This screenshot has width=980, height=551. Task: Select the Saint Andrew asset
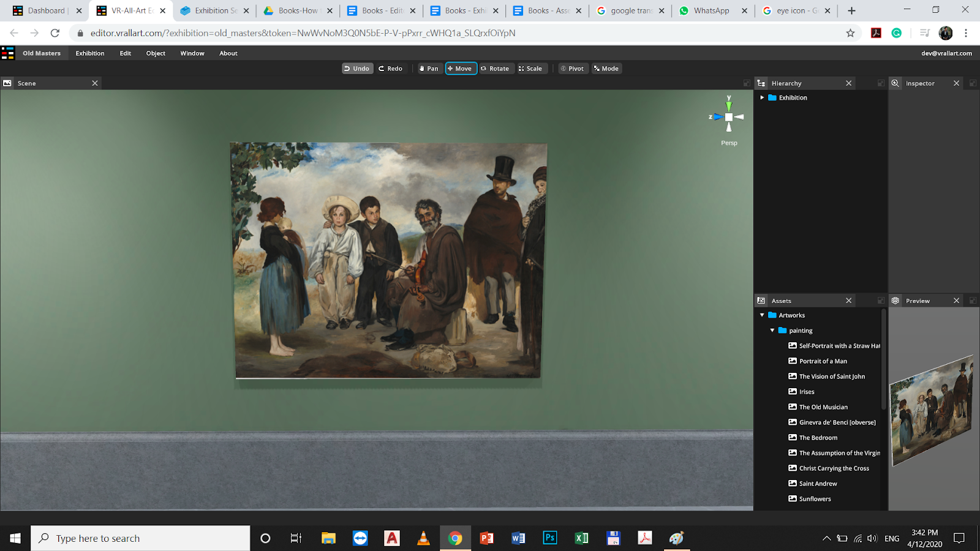tap(813, 484)
